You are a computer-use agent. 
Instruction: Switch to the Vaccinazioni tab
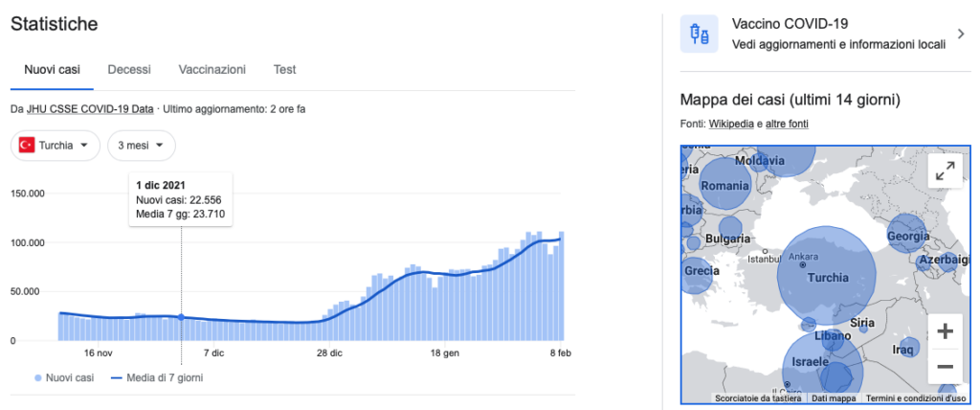pos(212,70)
